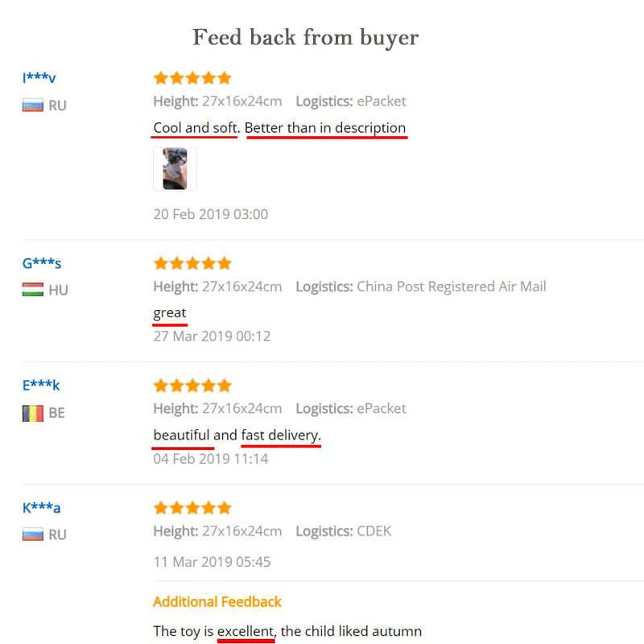Click the Belgian flag icon beside E***k

[x=32, y=413]
